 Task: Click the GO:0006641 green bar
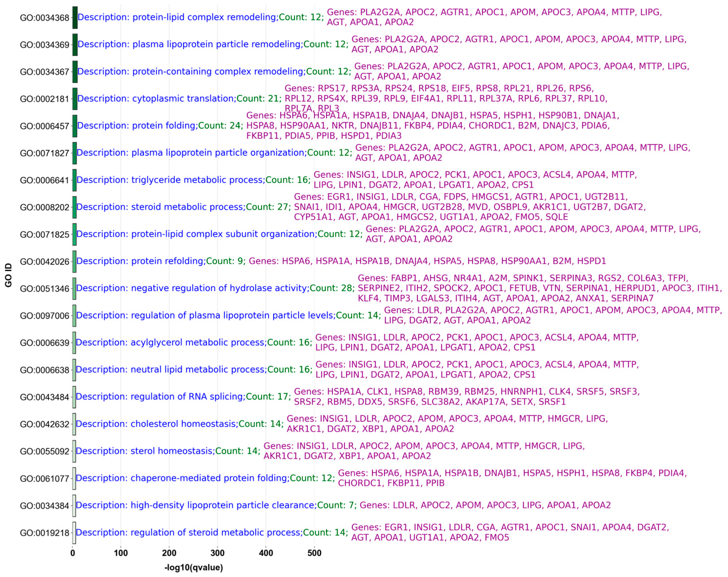pyautogui.click(x=74, y=180)
